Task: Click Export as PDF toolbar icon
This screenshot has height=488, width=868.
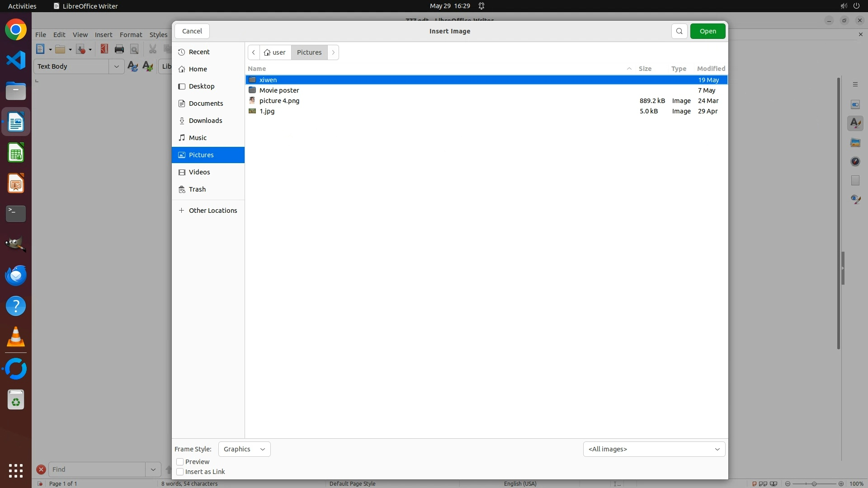Action: [x=104, y=49]
